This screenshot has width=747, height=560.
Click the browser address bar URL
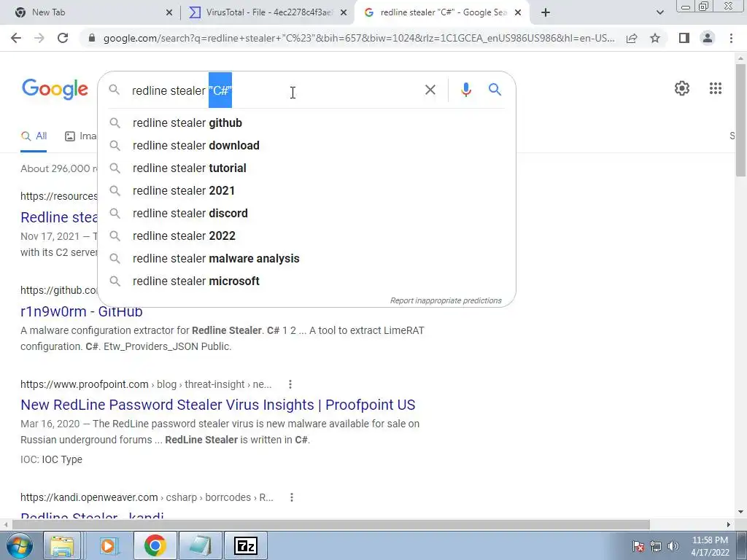[x=359, y=38]
